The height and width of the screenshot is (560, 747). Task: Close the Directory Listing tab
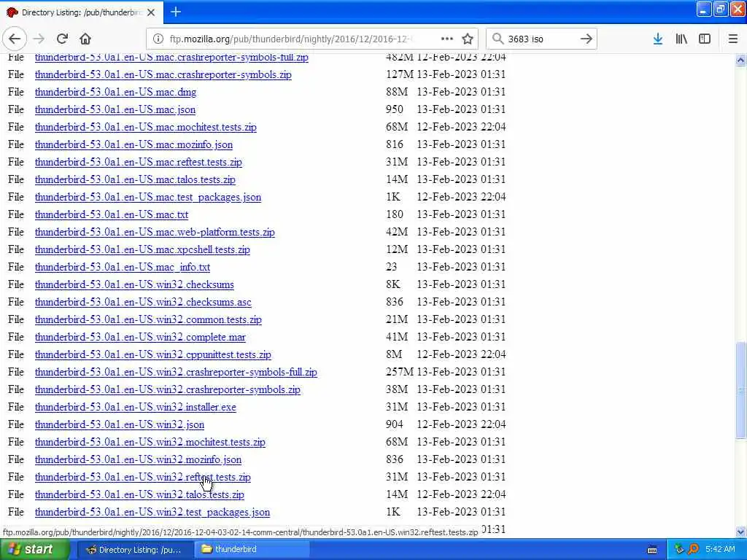(x=151, y=12)
